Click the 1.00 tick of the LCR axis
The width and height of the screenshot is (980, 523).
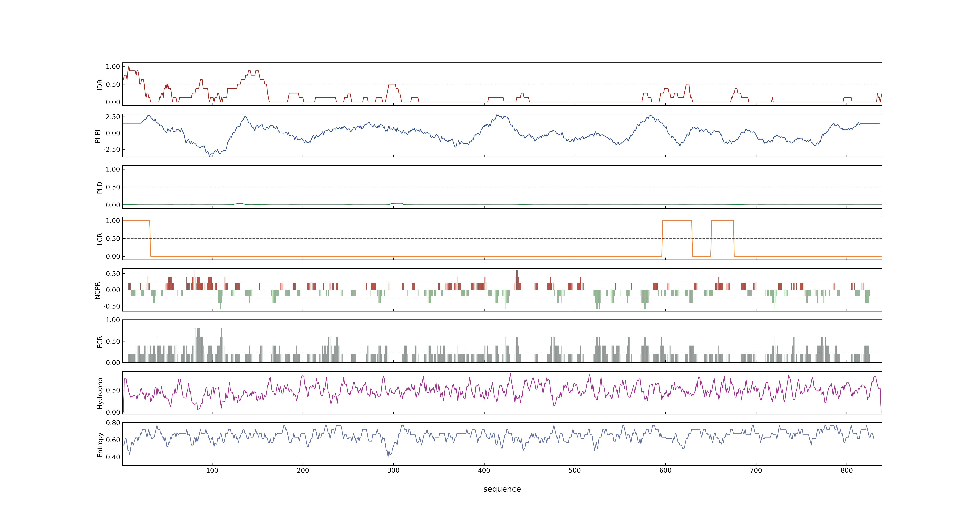tap(113, 221)
